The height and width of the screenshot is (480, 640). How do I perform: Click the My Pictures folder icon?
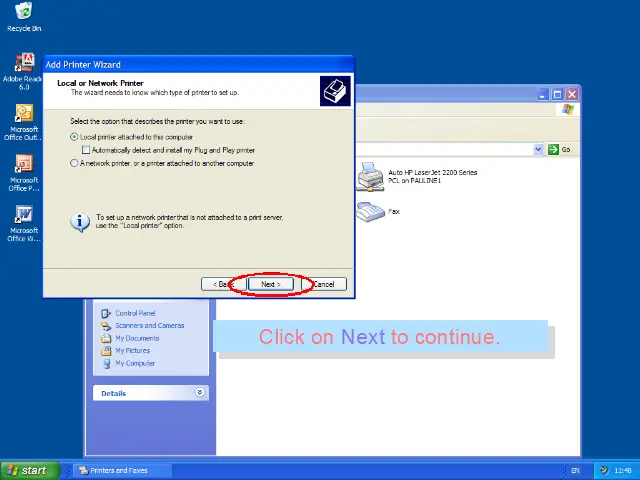106,351
